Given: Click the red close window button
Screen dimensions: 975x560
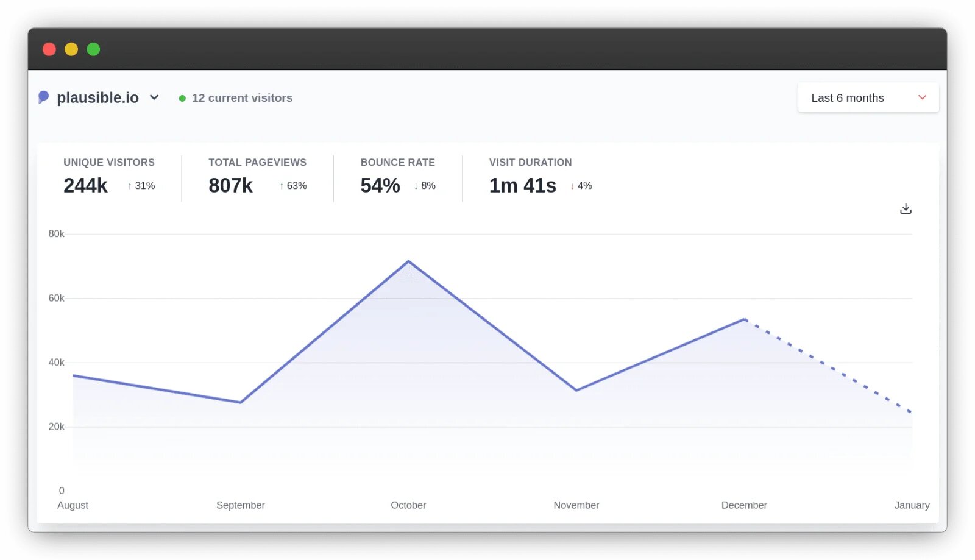Looking at the screenshot, I should point(49,49).
